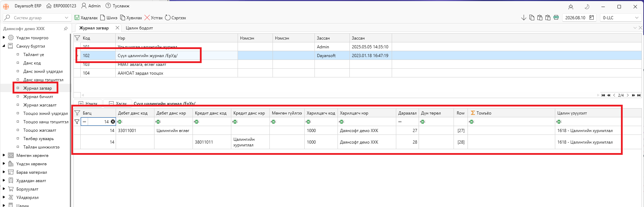Image resolution: width=644 pixels, height=207 pixels.
Task: Open Тайлант үе in the sidebar
Action: pyautogui.click(x=34, y=55)
